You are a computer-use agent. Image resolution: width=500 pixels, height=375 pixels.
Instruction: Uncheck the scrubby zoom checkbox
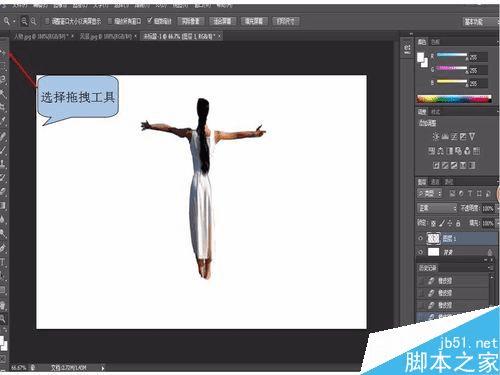tap(150, 21)
